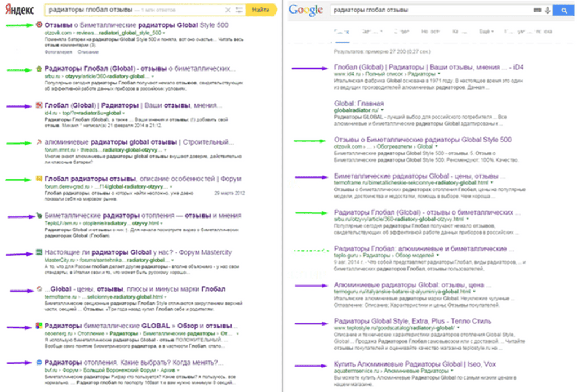Click favicon of Yandex TeploLiVam.ru result
Viewport: 577px width, 392px height.
point(39,216)
